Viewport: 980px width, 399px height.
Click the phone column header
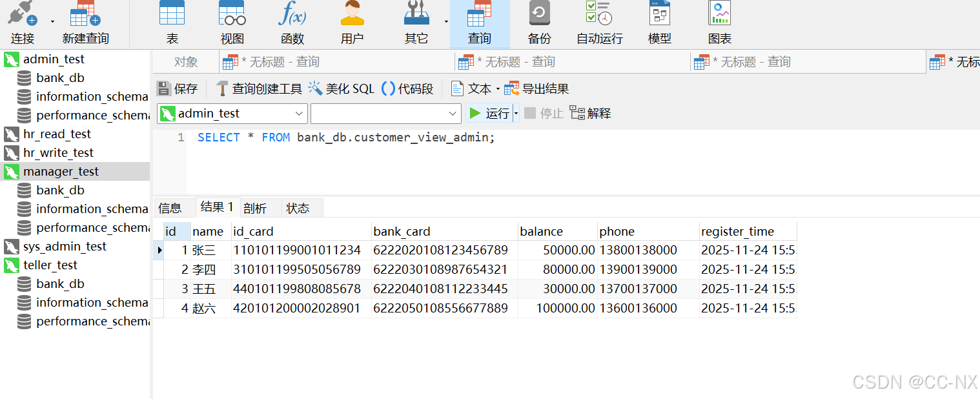coord(648,231)
